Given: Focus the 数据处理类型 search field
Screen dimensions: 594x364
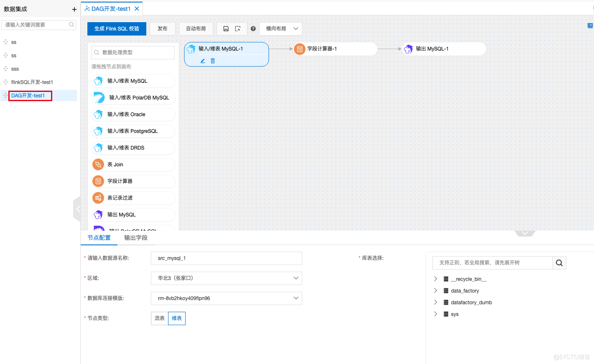Looking at the screenshot, I should tap(133, 53).
